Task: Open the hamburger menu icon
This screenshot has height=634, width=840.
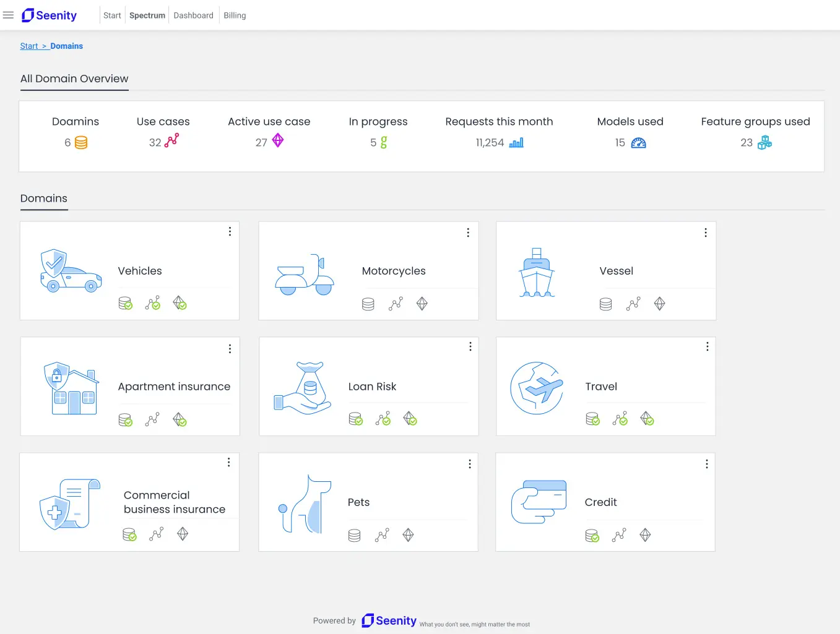Action: (8, 15)
